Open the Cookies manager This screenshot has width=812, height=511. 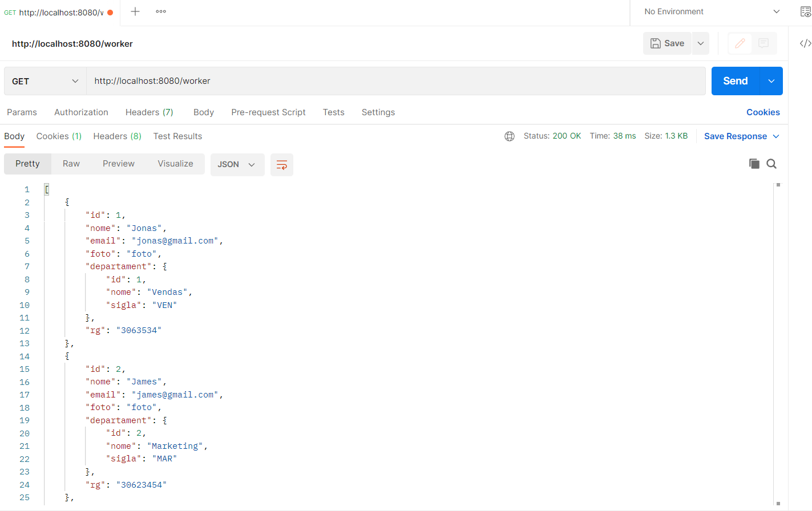763,112
